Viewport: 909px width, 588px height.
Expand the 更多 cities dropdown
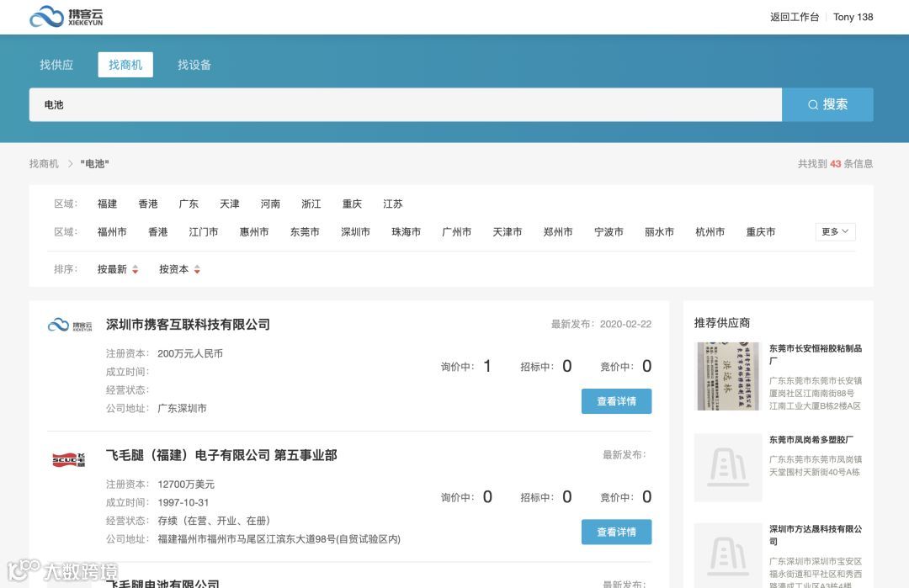835,231
